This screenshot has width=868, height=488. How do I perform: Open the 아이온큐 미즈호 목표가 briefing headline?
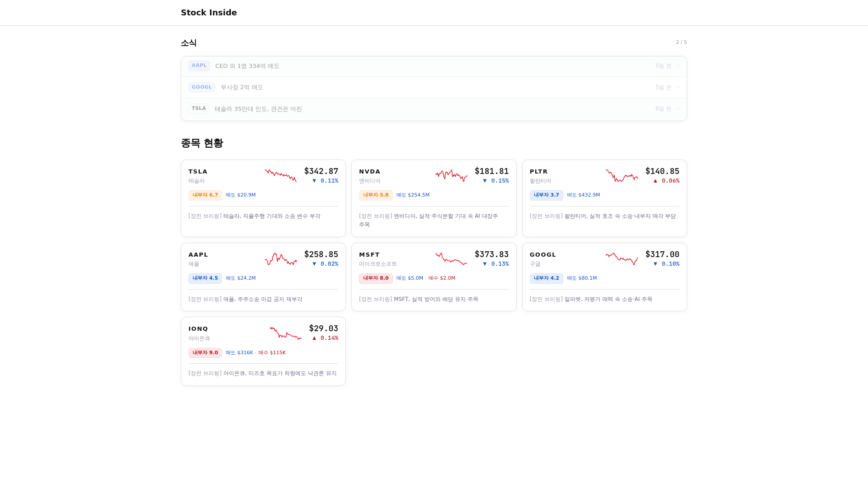click(x=263, y=374)
